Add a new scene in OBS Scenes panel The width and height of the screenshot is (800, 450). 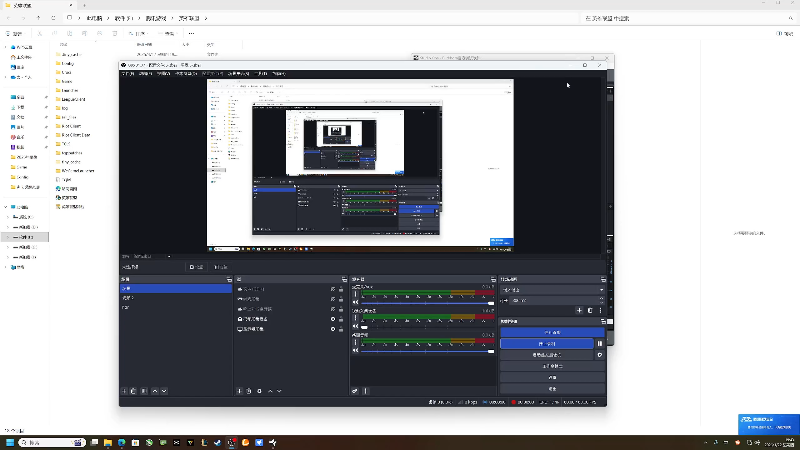click(124, 391)
